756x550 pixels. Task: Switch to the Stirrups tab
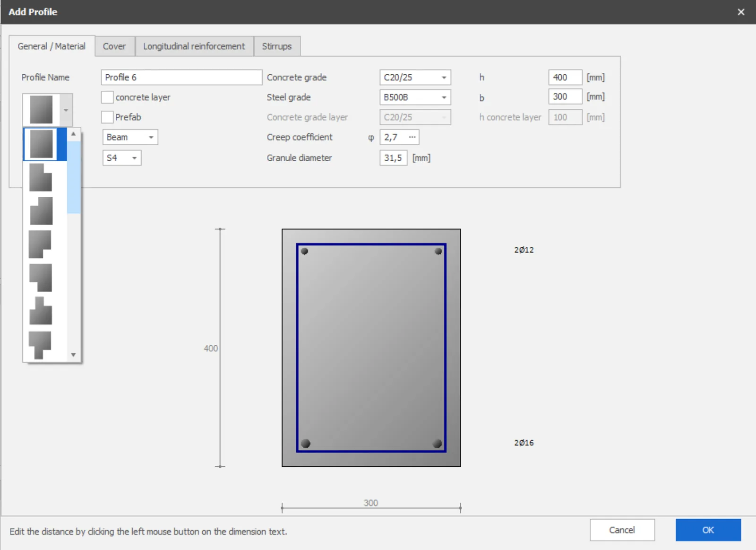pos(277,46)
